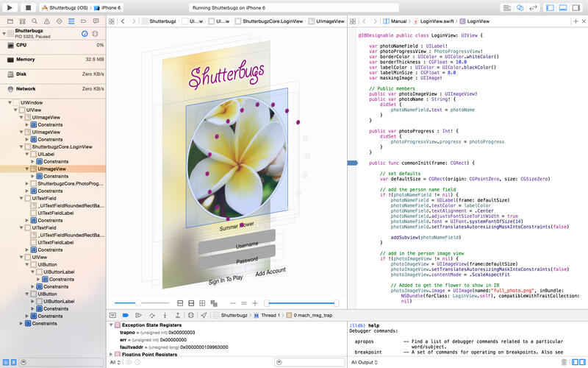
Task: Expand the Floating Point Registers section
Action: [111, 354]
